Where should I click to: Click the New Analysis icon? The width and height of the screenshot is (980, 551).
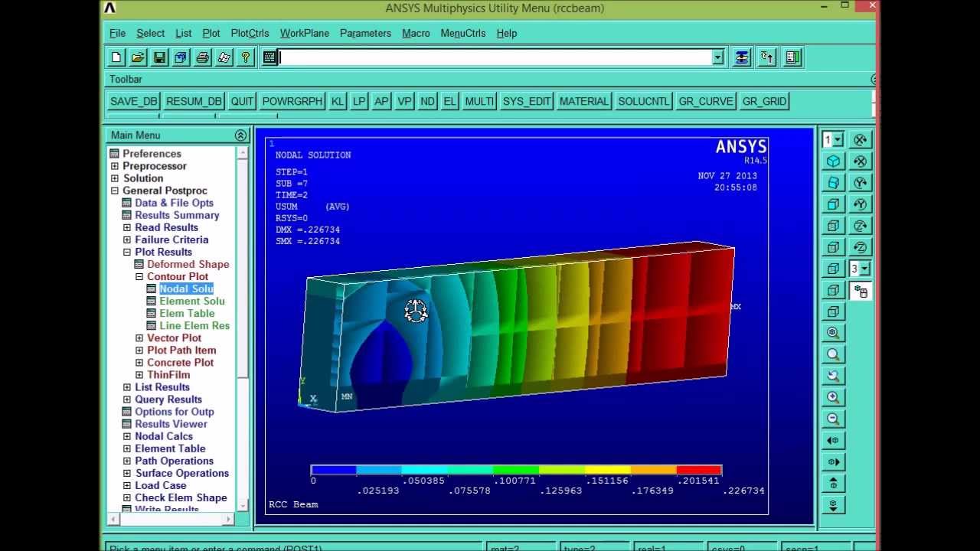tap(116, 57)
